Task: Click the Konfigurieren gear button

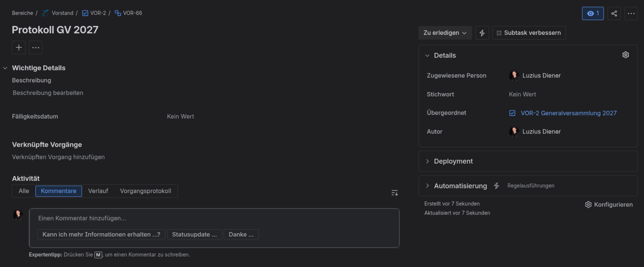Action: coord(609,204)
